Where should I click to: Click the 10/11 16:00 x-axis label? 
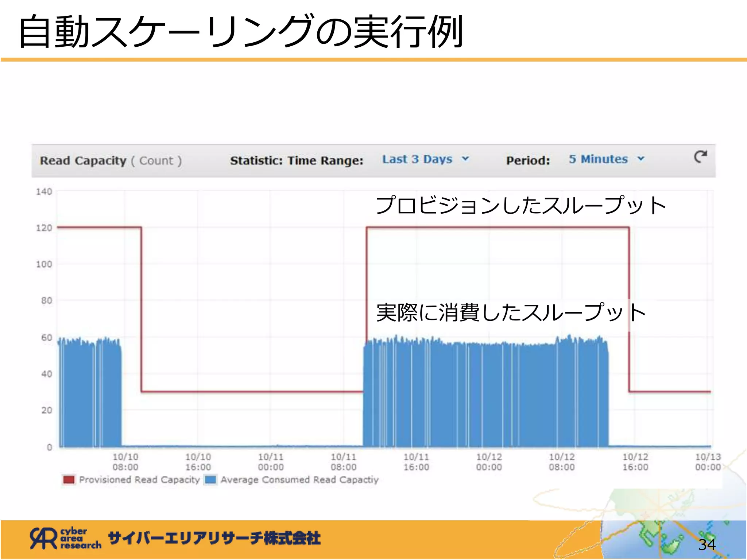(416, 462)
